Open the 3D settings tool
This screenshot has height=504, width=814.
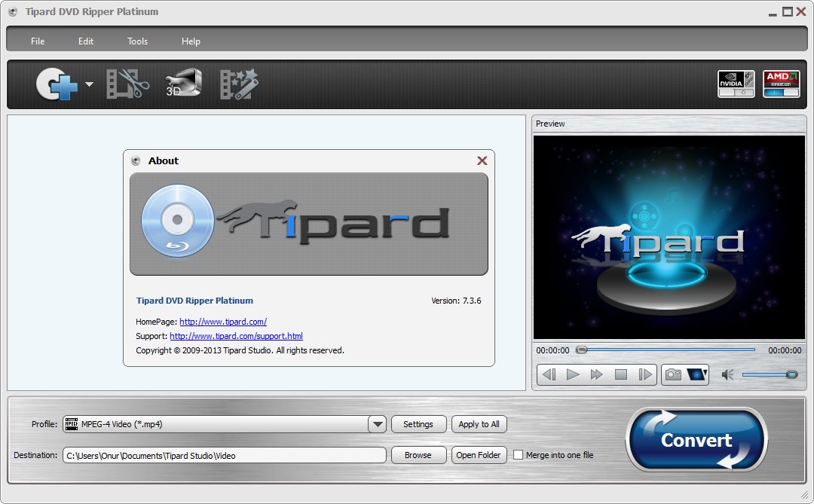183,83
